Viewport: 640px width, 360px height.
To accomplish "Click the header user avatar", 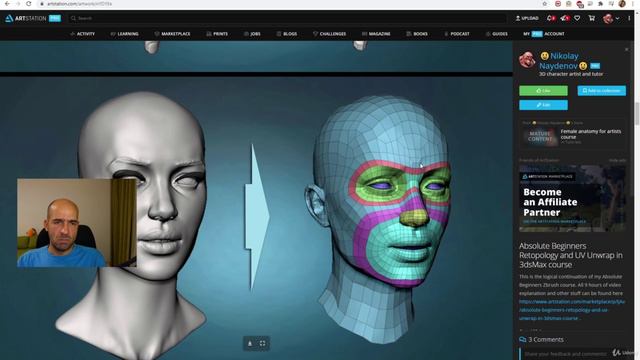I will click(608, 18).
